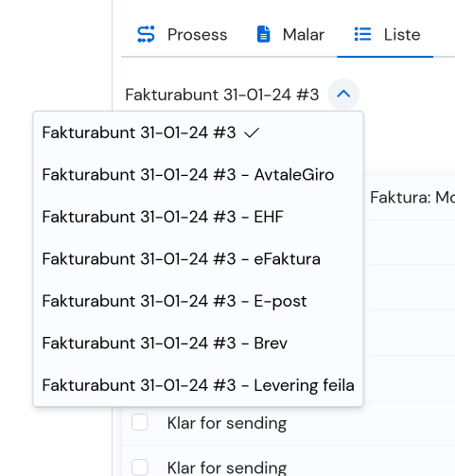Switch to the Prosess tab

(182, 34)
